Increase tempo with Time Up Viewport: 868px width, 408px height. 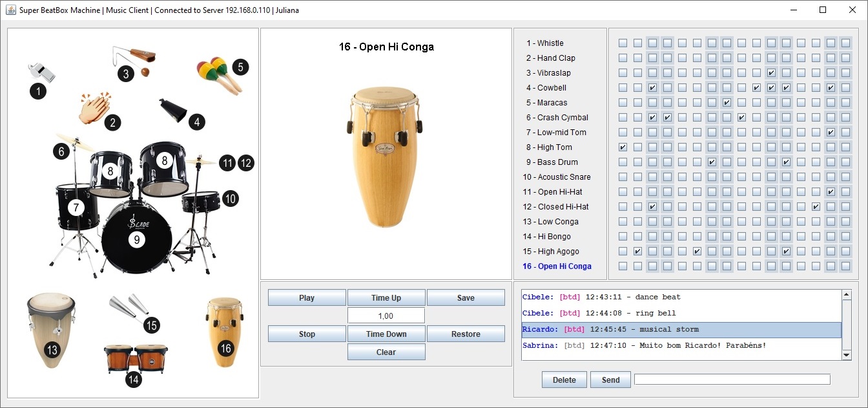(386, 297)
